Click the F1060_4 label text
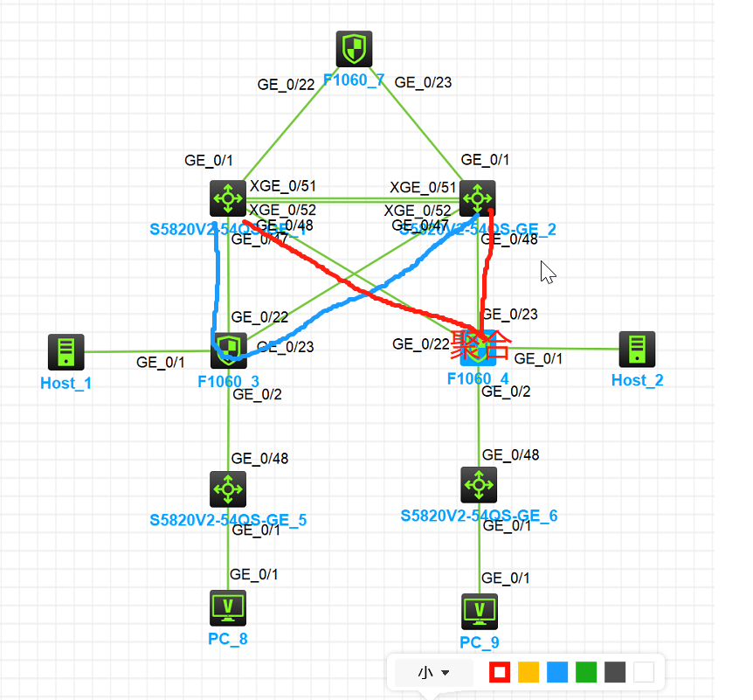 pos(479,378)
